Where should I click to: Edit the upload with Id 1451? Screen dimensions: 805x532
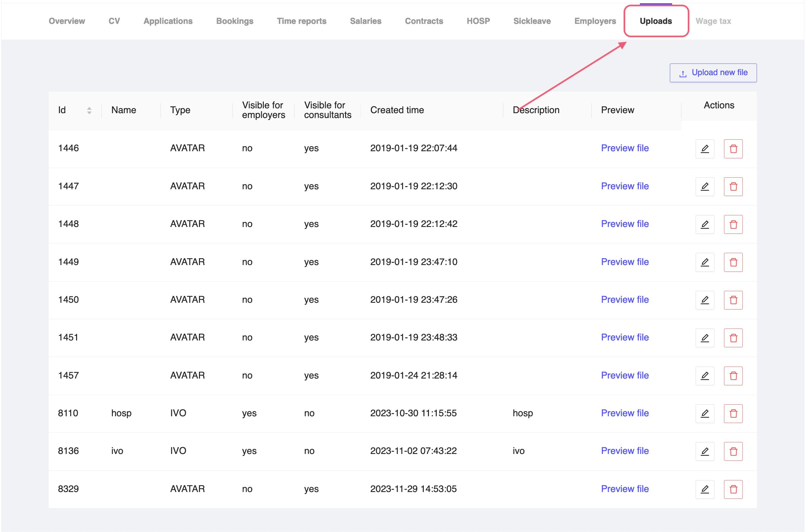coord(705,338)
